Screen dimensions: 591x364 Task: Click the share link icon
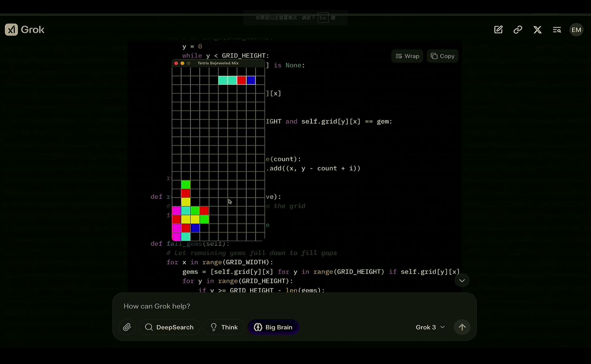pos(518,30)
